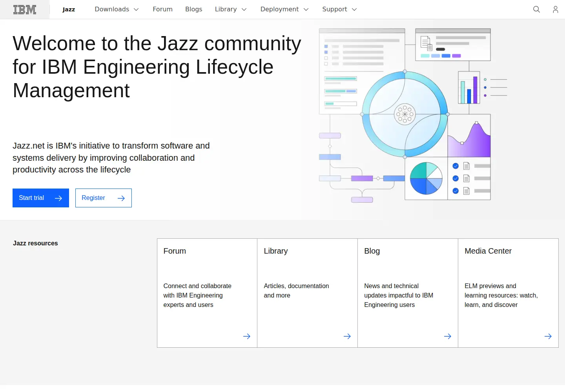Expand the Library dropdown in navigation
Screen dimensions: 565x392
(231, 9)
